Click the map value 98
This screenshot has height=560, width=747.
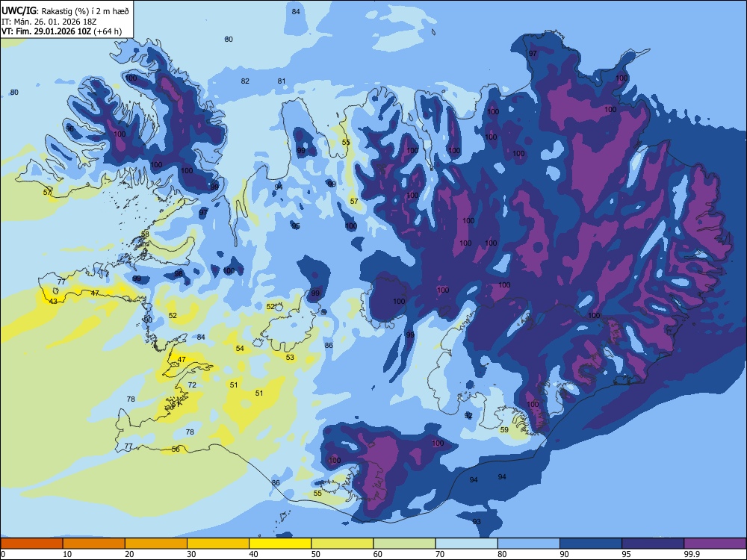(179, 273)
